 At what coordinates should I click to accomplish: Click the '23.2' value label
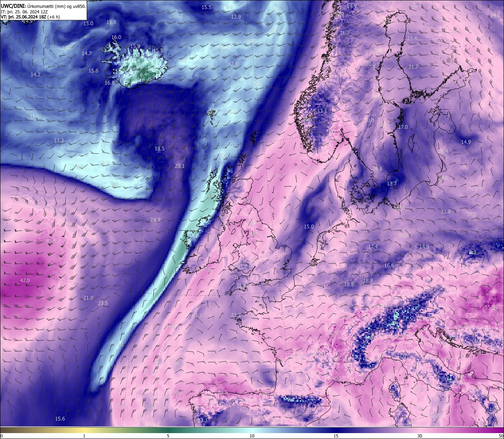tap(236, 315)
